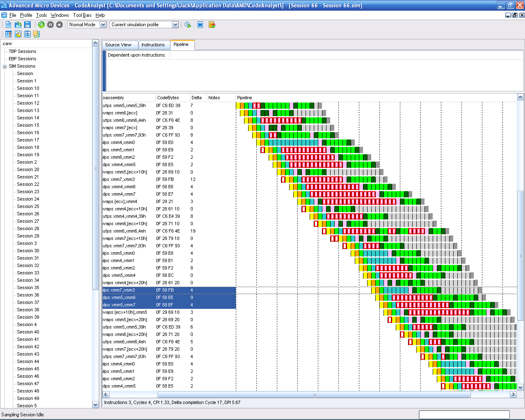Screen dimensions: 525x420
Task: Click the CodeBytes column header
Action: (173, 98)
